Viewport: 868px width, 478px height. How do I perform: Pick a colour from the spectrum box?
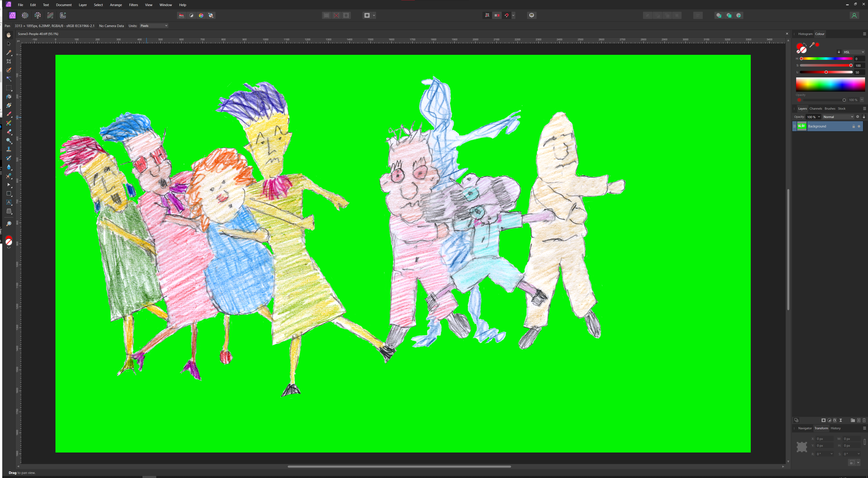click(830, 84)
